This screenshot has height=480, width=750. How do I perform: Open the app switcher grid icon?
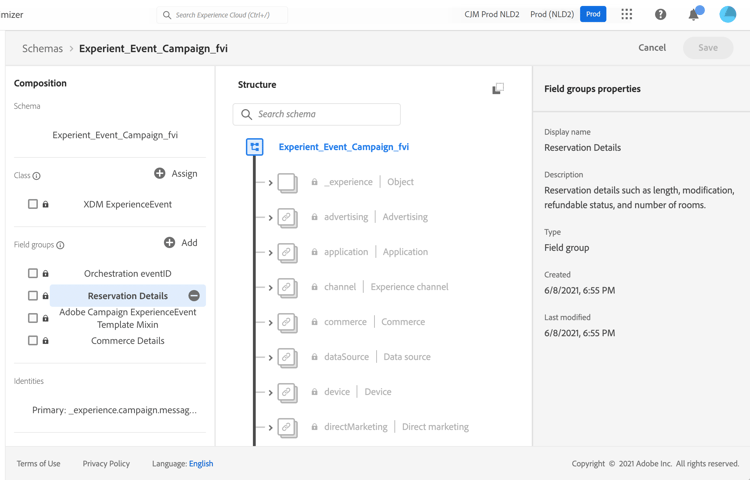coord(627,15)
